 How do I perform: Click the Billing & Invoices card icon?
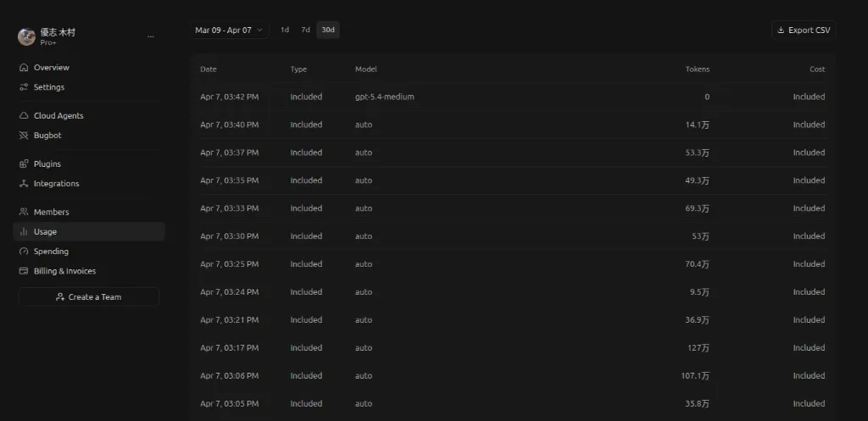pyautogui.click(x=24, y=271)
